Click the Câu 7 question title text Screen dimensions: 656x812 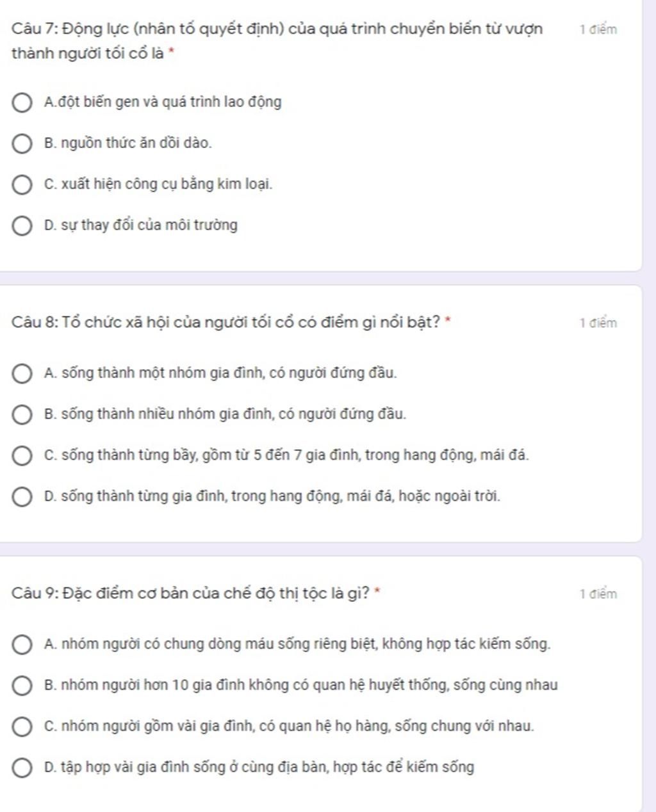(277, 29)
